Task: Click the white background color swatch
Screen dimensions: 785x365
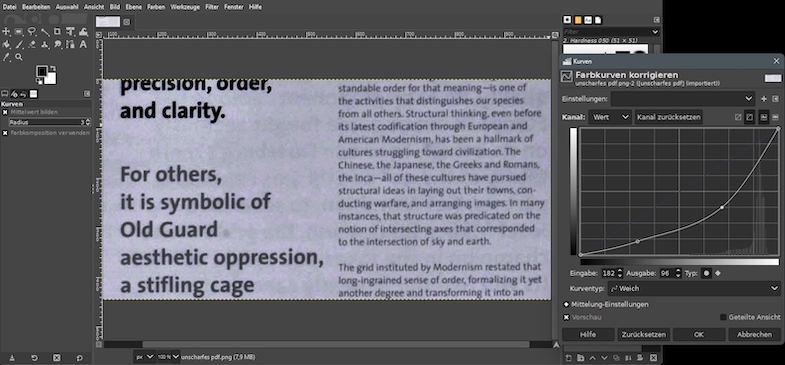Action: [51, 79]
